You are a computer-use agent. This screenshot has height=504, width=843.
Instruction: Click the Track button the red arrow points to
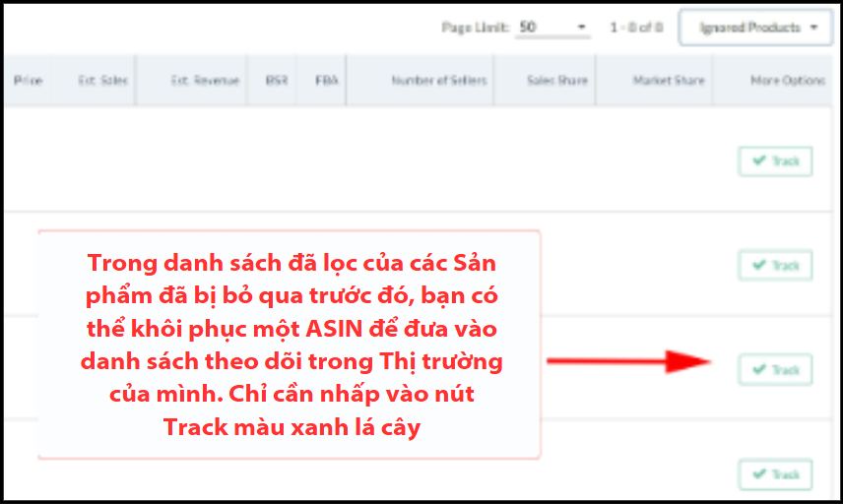point(775,370)
